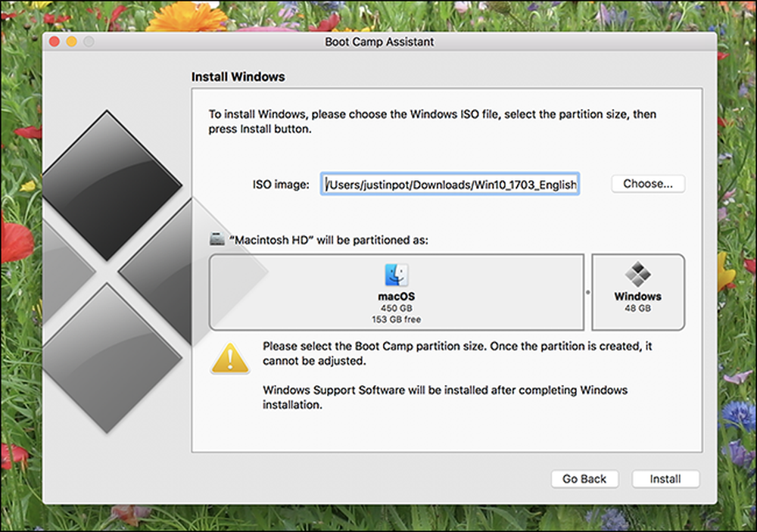Image resolution: width=757 pixels, height=532 pixels.
Task: Click the Windows Support Software notice text
Action: tap(445, 397)
